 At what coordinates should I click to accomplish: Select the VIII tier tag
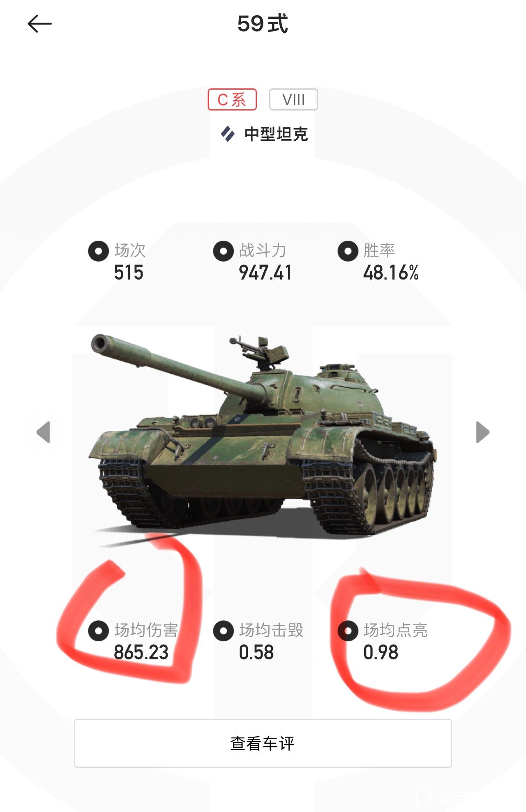(293, 99)
